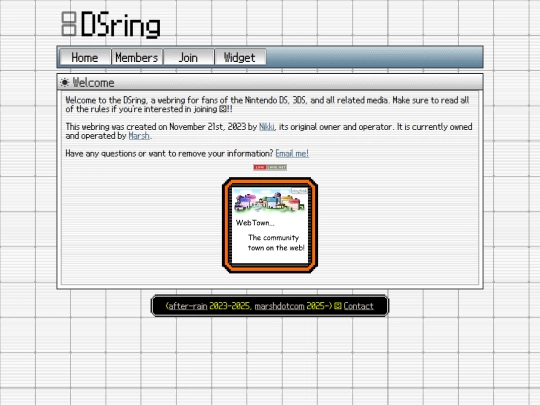Select the Widget tab
Image resolution: width=540 pixels, height=405 pixels.
(240, 57)
